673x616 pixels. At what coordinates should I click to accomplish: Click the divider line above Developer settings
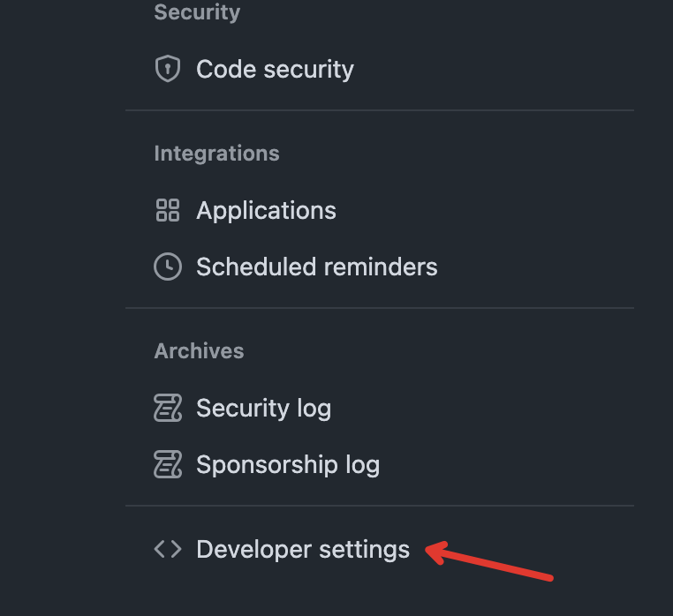(x=380, y=506)
